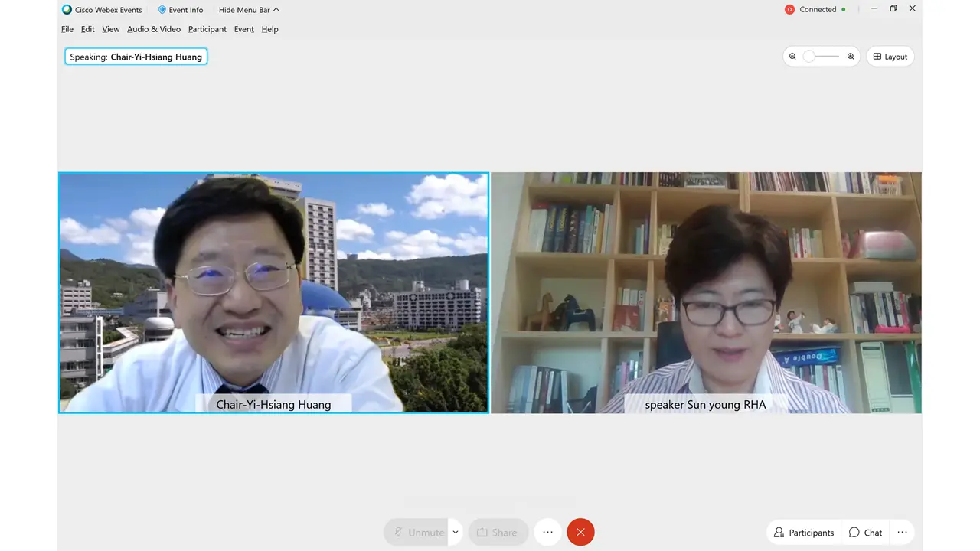This screenshot has width=980, height=551.
Task: Expand audio options arrow next to Unmute
Action: tap(455, 532)
